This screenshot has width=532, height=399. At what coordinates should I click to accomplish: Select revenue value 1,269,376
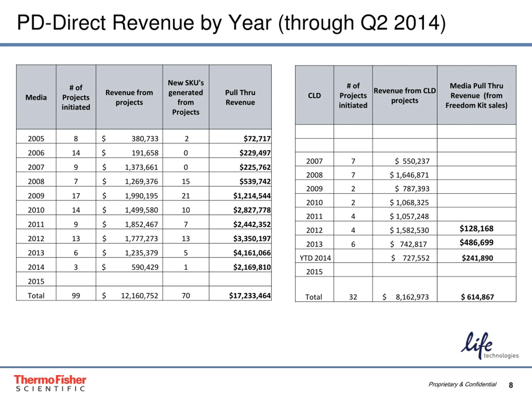(x=142, y=181)
